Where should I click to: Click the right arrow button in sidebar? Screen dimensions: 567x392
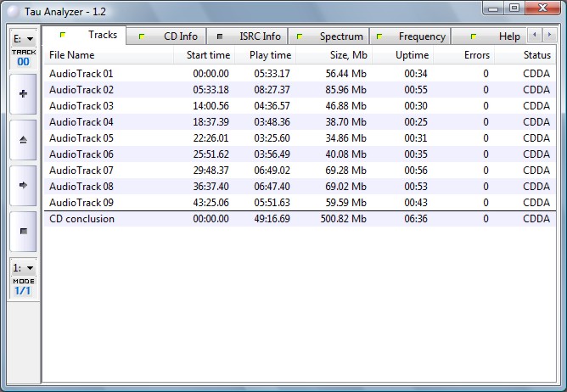(22, 184)
